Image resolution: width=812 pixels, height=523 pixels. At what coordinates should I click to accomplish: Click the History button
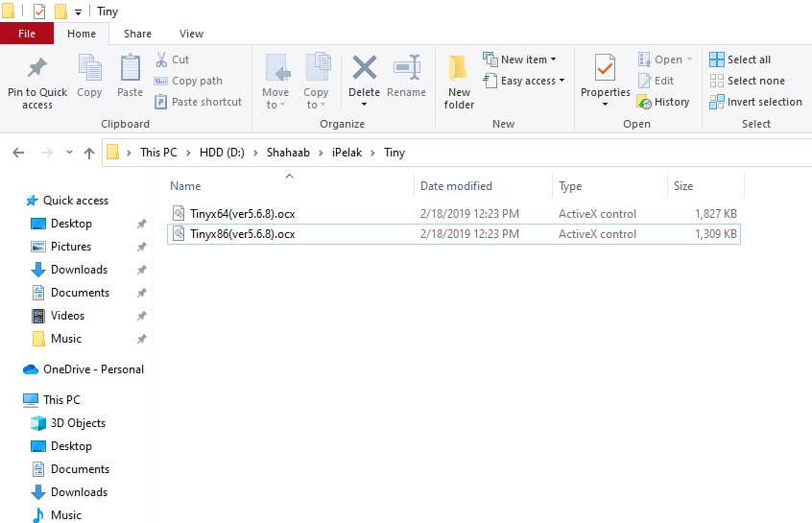[663, 102]
